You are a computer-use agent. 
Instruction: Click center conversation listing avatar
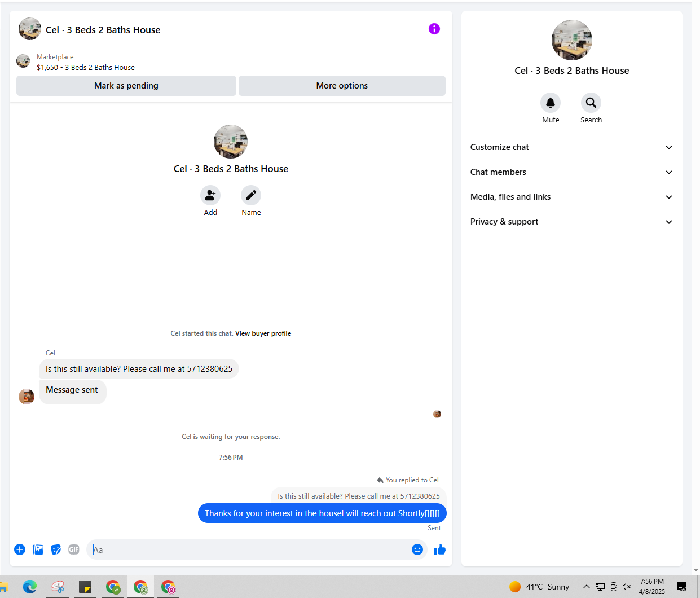point(231,142)
